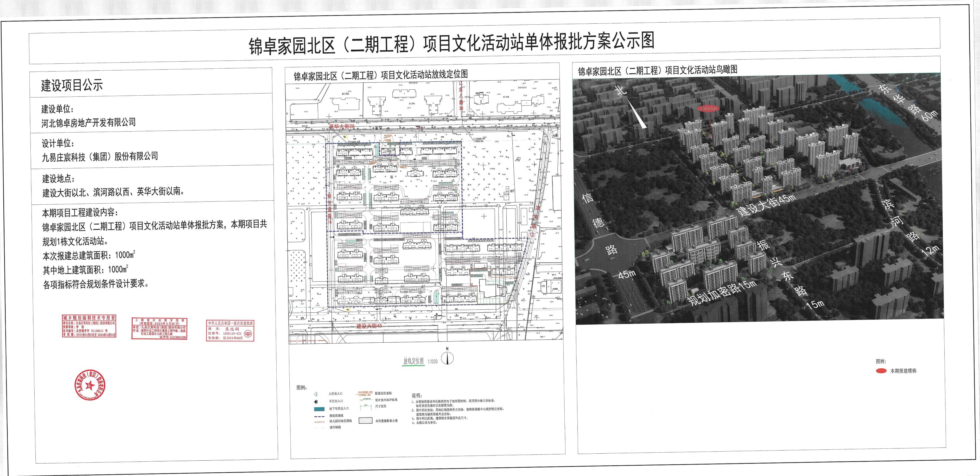Viewport: 980px width, 476px height.
Task: Click 九易庄宸科技（集团）股份有限公司 in info panel
Action: (x=100, y=157)
